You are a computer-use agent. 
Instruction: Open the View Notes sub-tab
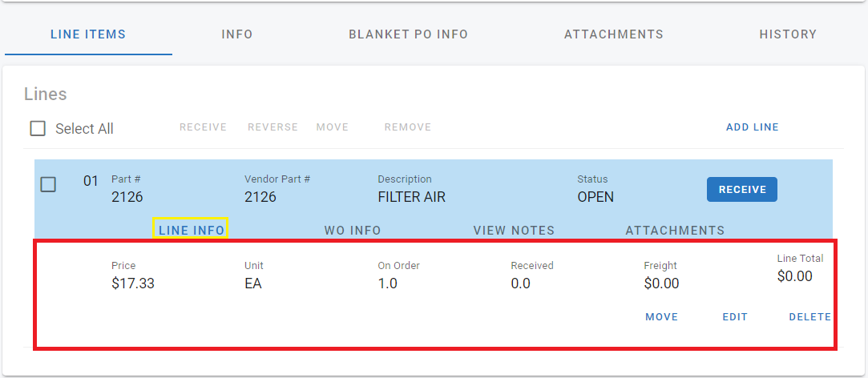pos(514,230)
